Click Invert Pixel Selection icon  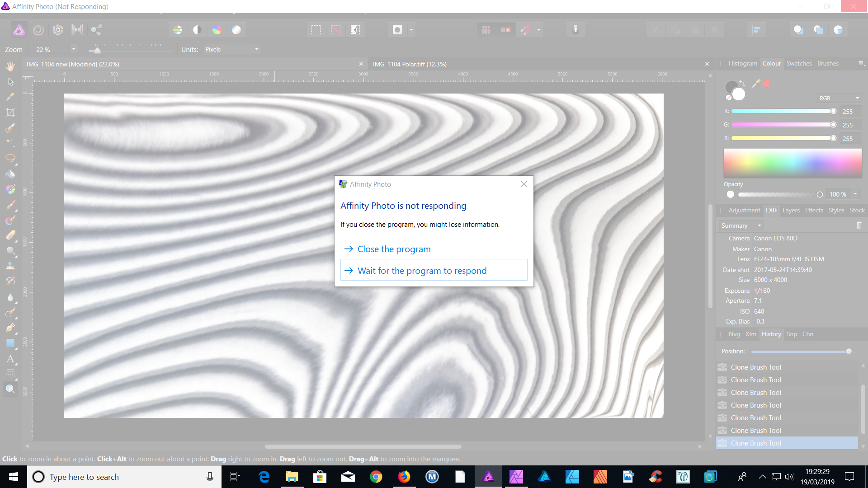pos(355,30)
